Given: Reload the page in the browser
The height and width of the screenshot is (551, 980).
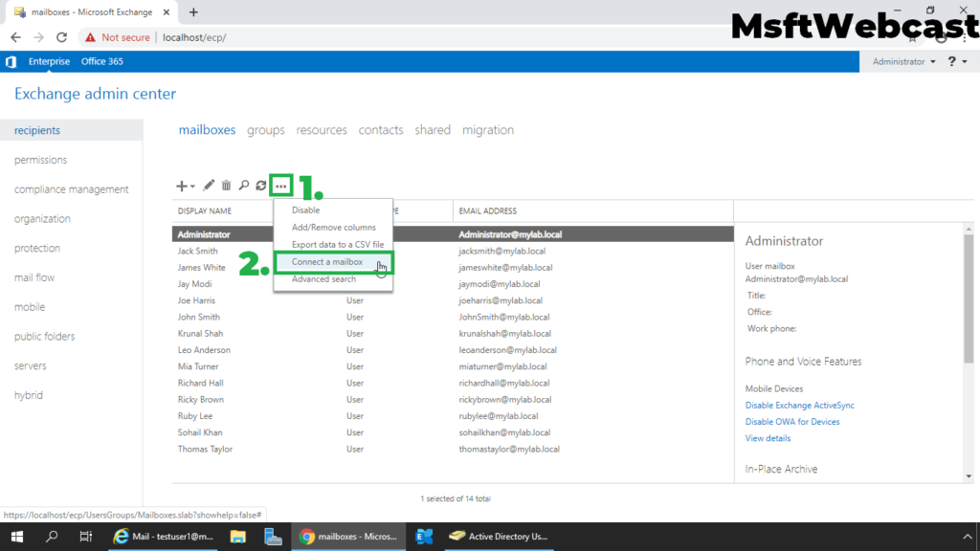Looking at the screenshot, I should pos(61,37).
